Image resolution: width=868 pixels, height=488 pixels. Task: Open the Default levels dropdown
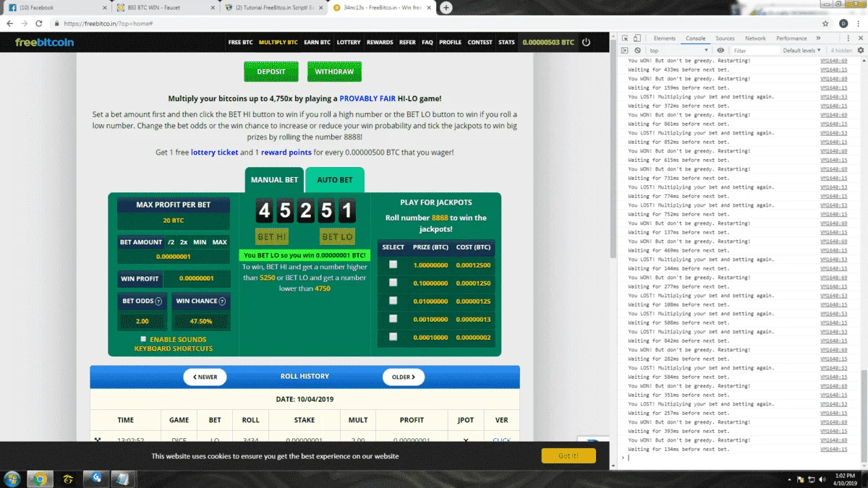(x=802, y=51)
